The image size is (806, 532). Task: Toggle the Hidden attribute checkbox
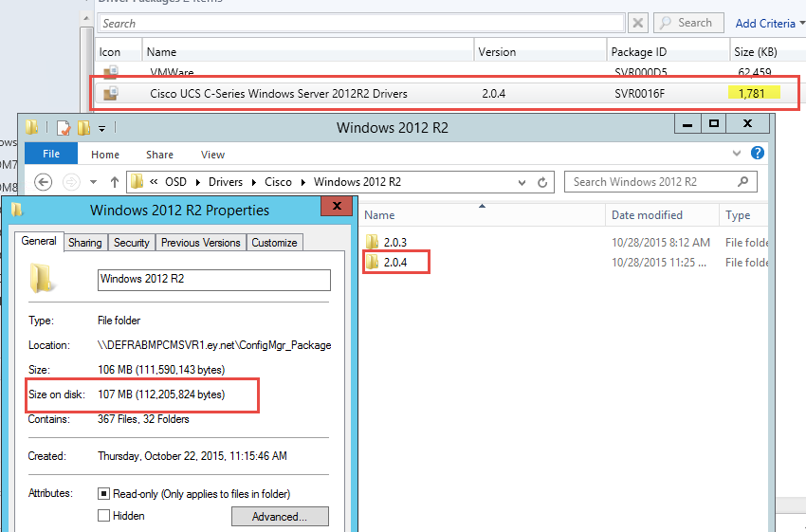[104, 516]
